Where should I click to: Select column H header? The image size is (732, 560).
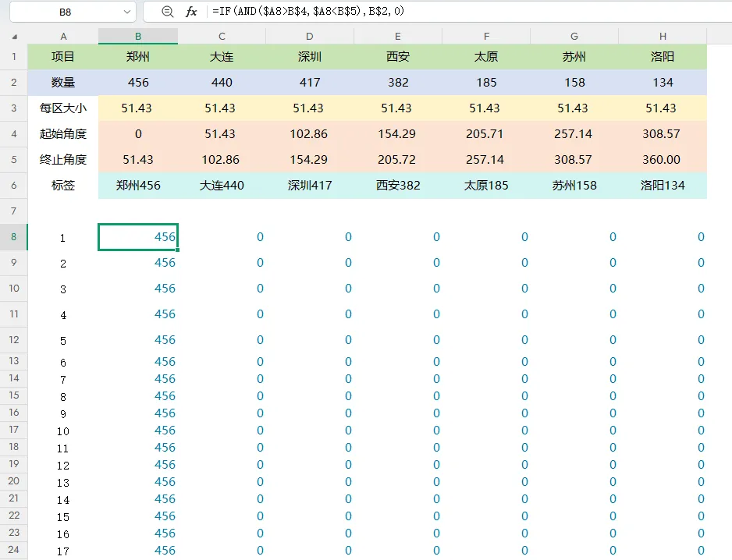coord(663,37)
